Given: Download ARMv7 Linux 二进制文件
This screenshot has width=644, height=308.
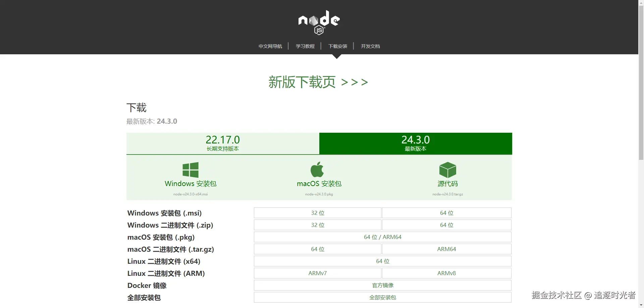Looking at the screenshot, I should pos(318,273).
